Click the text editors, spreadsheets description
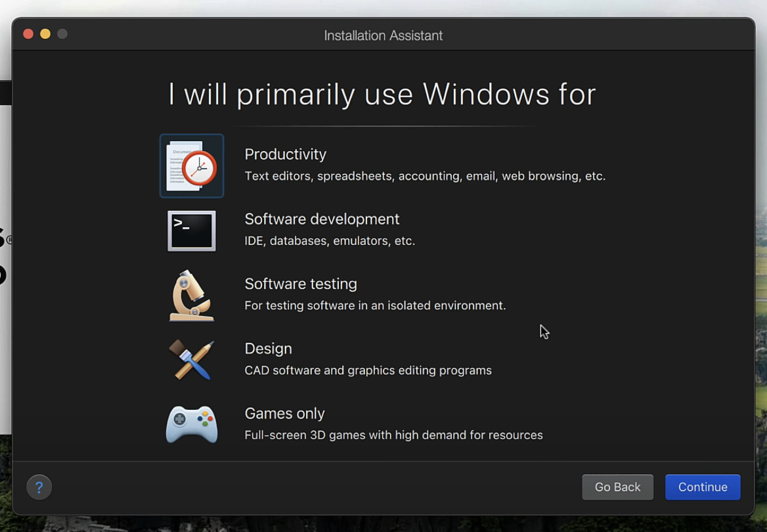767x532 pixels. [425, 176]
